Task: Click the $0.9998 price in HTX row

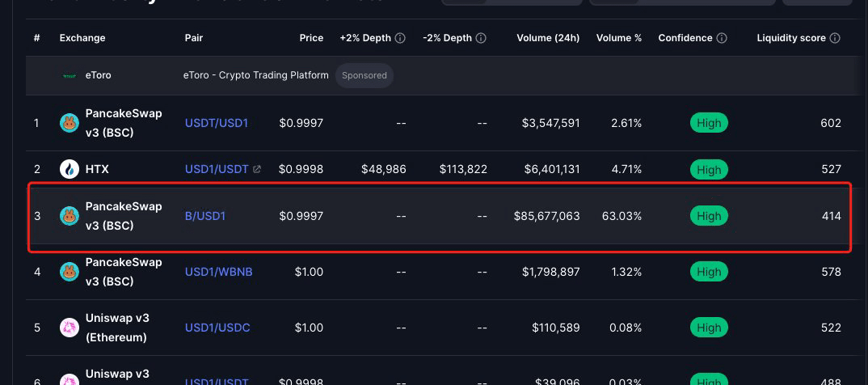Action: (301, 169)
